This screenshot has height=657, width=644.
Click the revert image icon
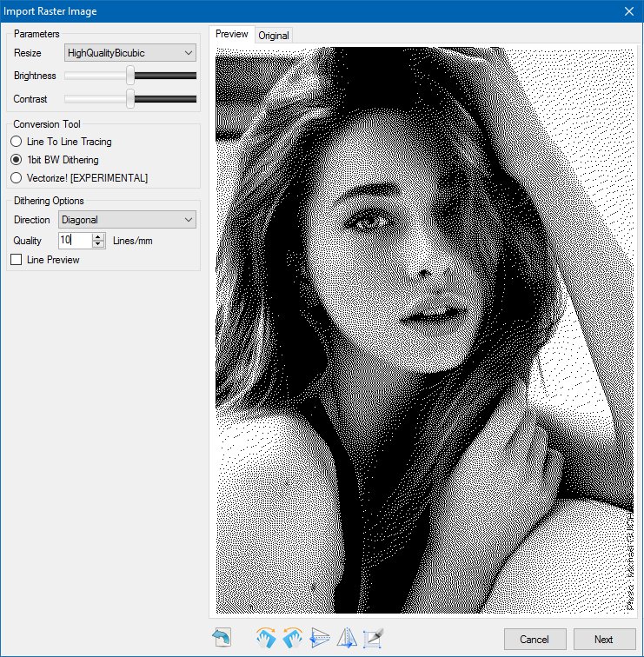tap(222, 638)
